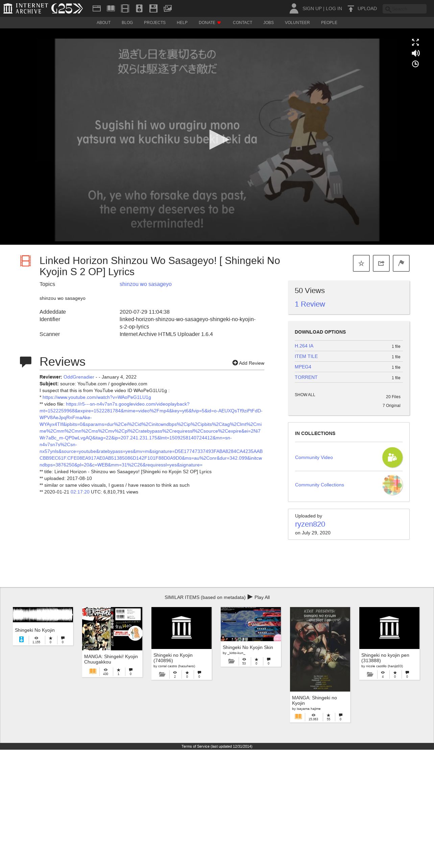434x868 pixels.
Task: Open the Community Video collection link
Action: point(314,457)
